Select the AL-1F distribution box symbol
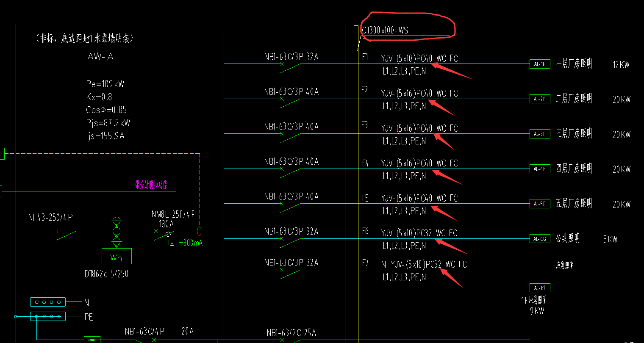This screenshot has width=644, height=343. (540, 64)
